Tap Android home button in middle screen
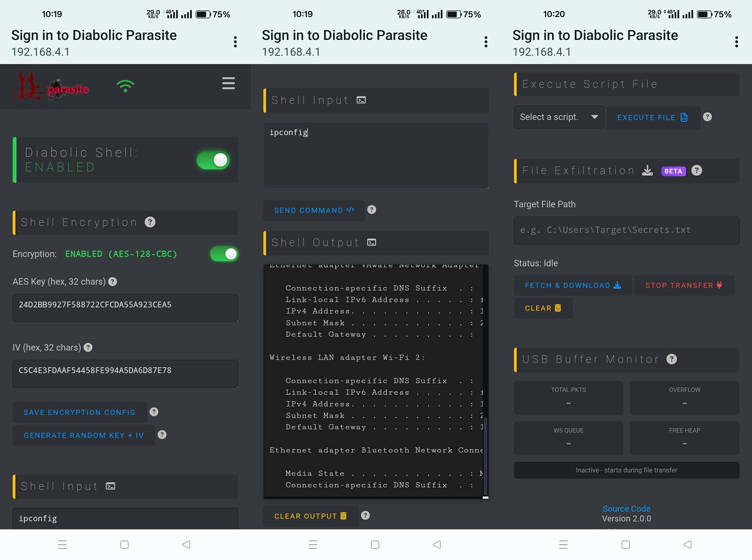The image size is (752, 560). [x=375, y=544]
